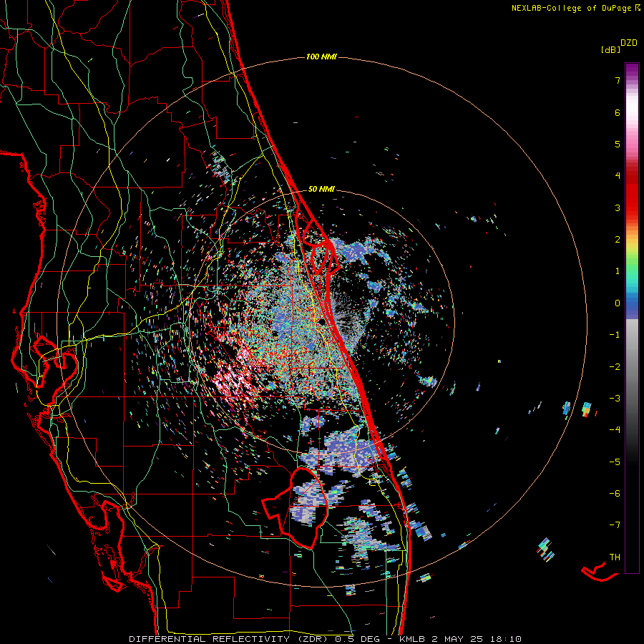Click the TH threshold label on the scale
644x644 pixels.
(615, 557)
